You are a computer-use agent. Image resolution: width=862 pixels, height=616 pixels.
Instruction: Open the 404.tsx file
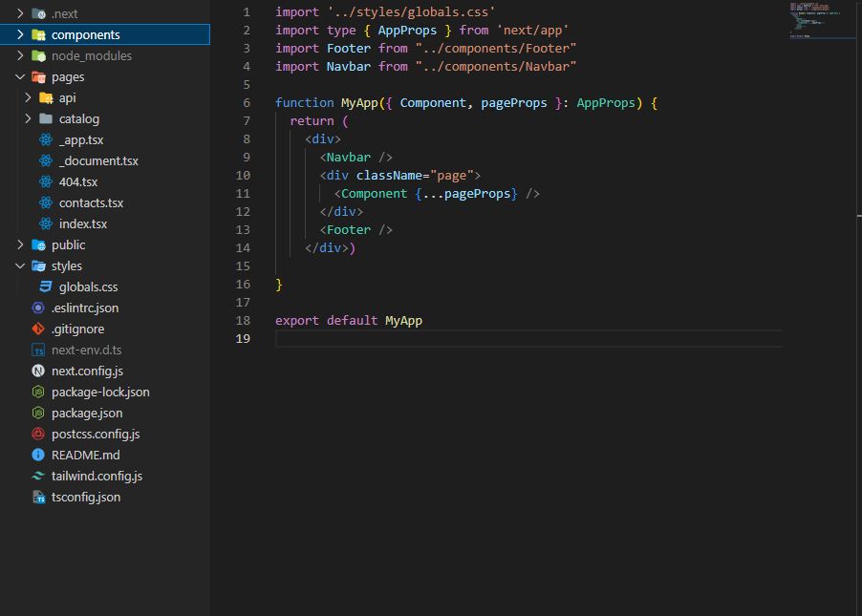click(x=77, y=181)
